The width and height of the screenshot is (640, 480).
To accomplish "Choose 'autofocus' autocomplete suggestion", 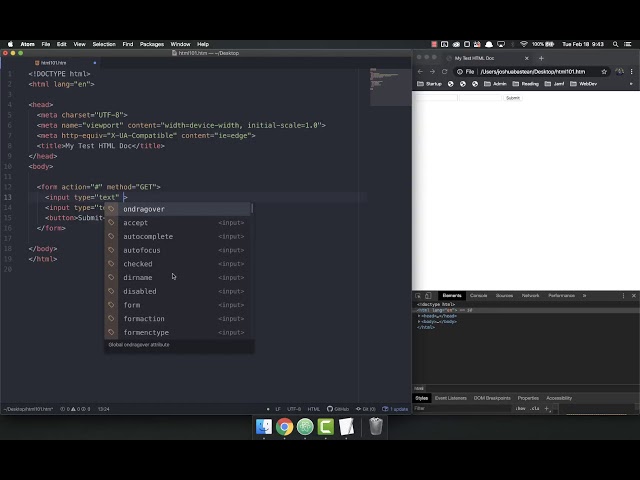I will click(x=178, y=250).
